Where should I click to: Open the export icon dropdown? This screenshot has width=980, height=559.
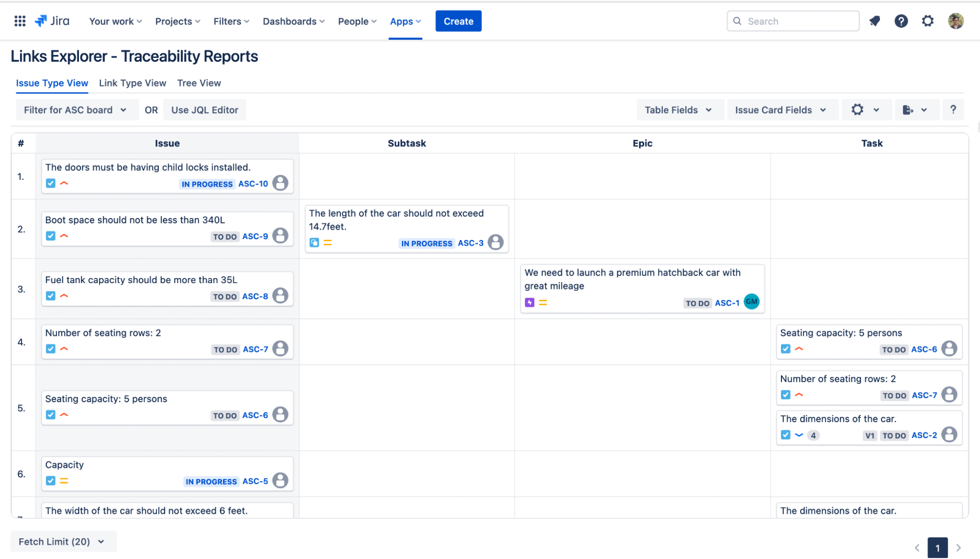click(914, 110)
